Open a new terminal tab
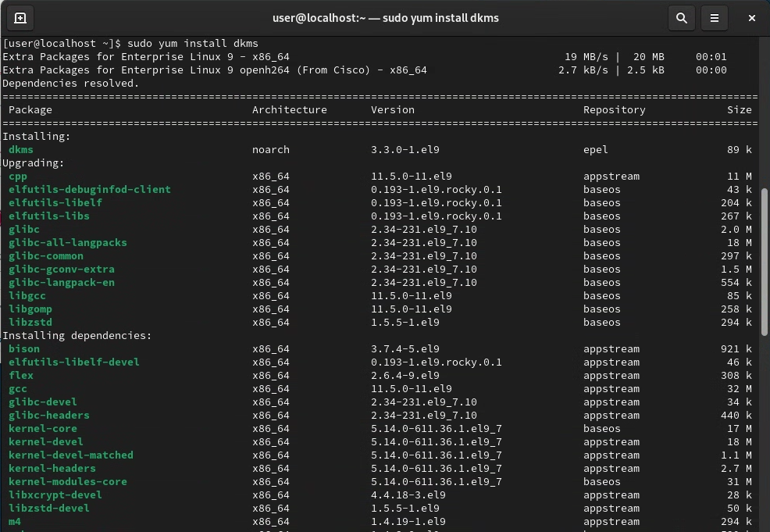Viewport: 770px width, 532px height. pos(20,18)
